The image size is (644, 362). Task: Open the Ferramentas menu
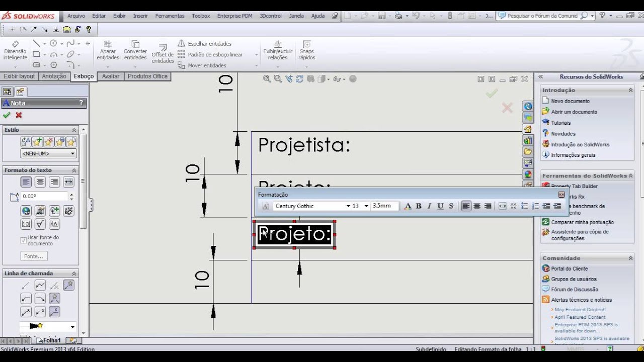(170, 16)
